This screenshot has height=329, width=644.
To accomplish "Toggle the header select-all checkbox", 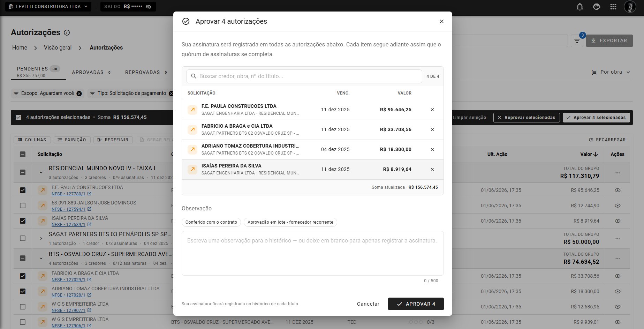I will 23,154.
